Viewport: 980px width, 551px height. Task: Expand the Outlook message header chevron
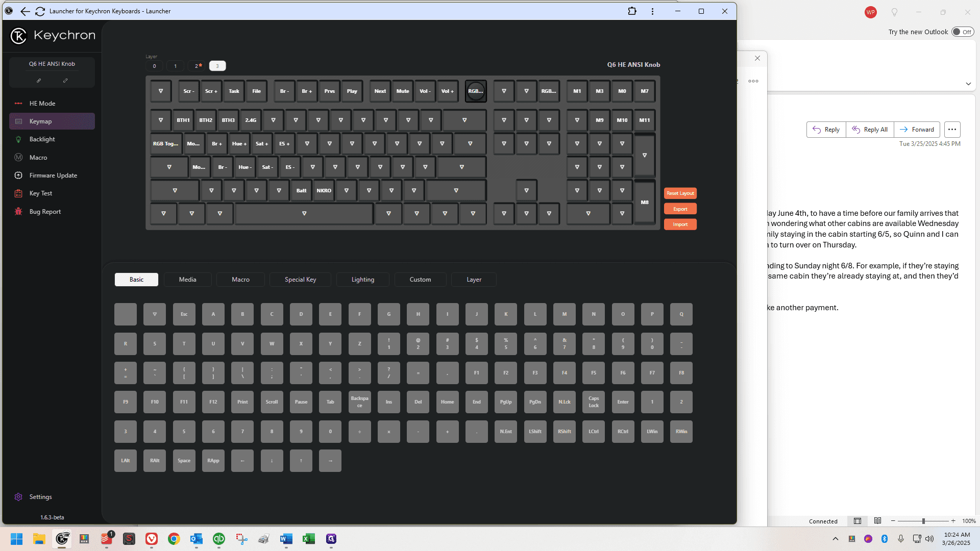(968, 84)
